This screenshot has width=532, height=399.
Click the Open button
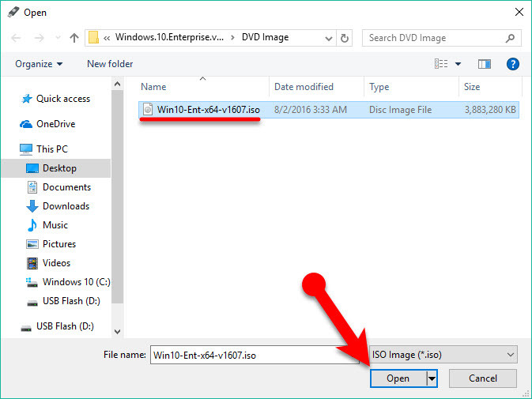398,378
